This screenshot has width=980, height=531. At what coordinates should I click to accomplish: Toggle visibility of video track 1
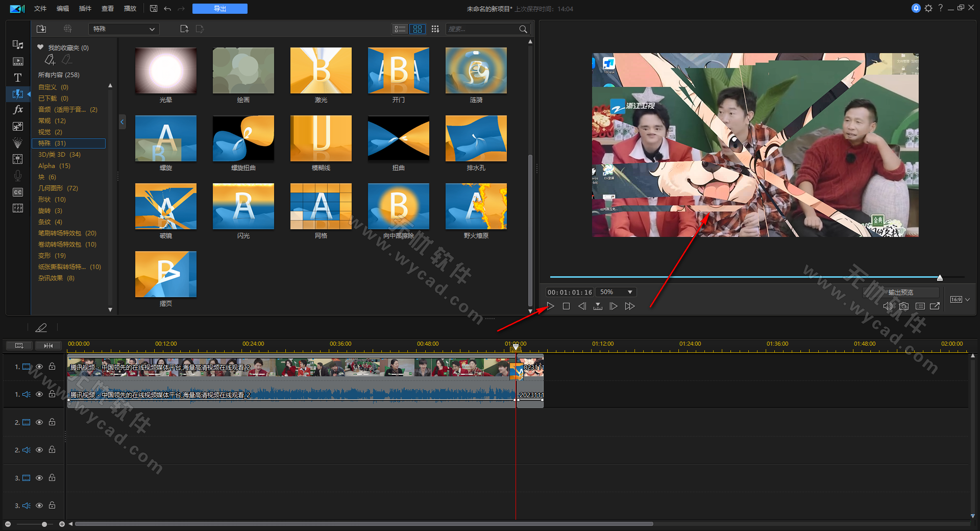tap(39, 367)
